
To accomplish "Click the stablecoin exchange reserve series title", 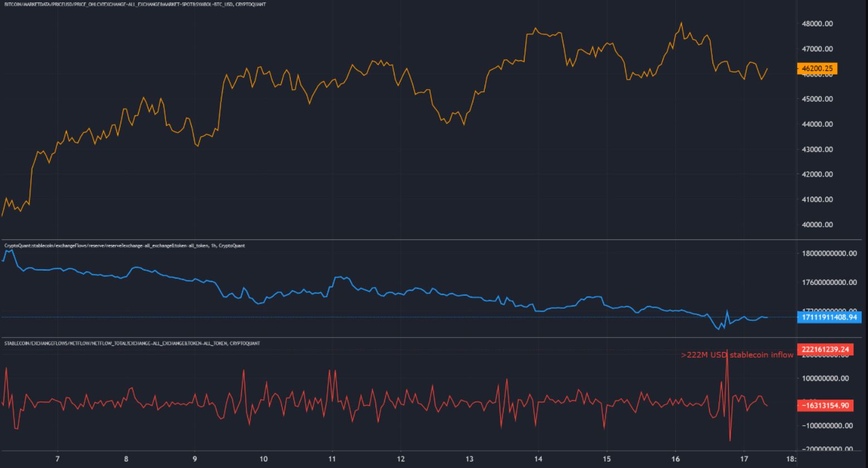I will 124,246.
